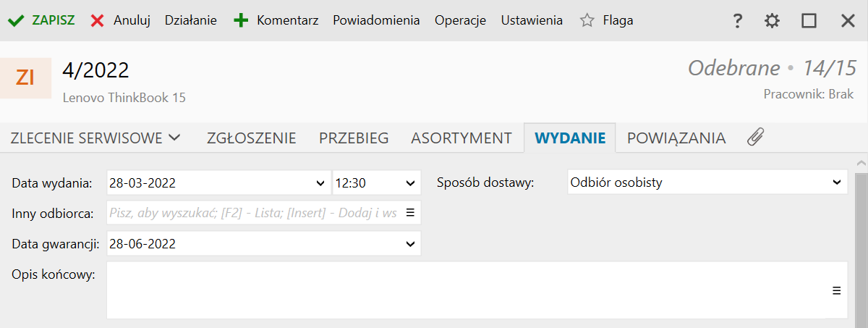Click into the Opis końcowy text area
The width and height of the screenshot is (868, 328).
point(463,290)
